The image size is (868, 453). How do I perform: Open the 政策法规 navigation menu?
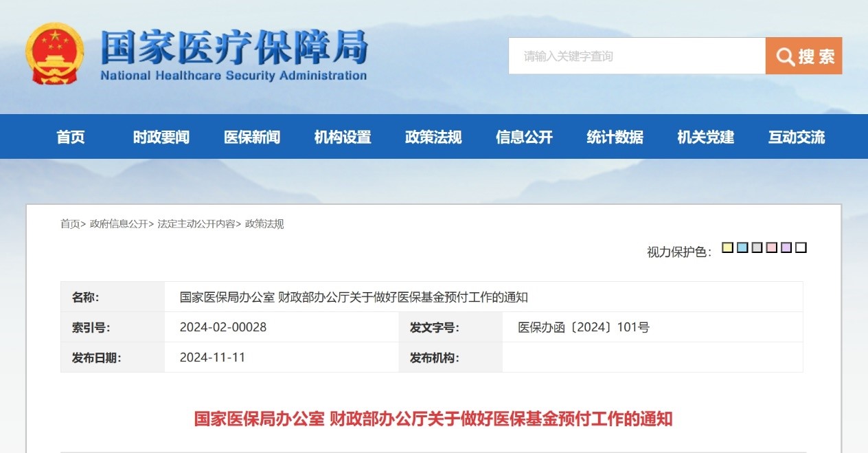(x=433, y=137)
